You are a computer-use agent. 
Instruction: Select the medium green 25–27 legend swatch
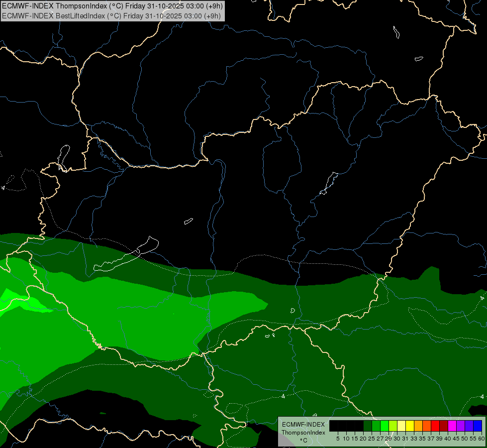(376, 426)
